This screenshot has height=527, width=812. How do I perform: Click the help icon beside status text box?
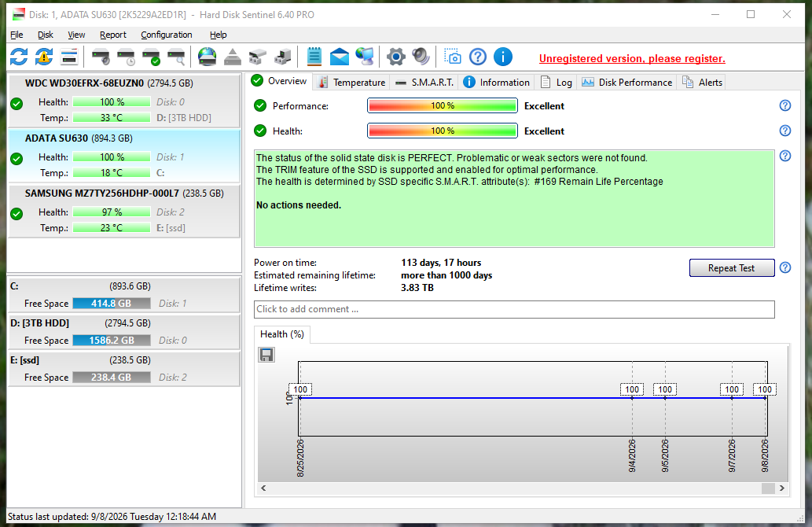(785, 156)
